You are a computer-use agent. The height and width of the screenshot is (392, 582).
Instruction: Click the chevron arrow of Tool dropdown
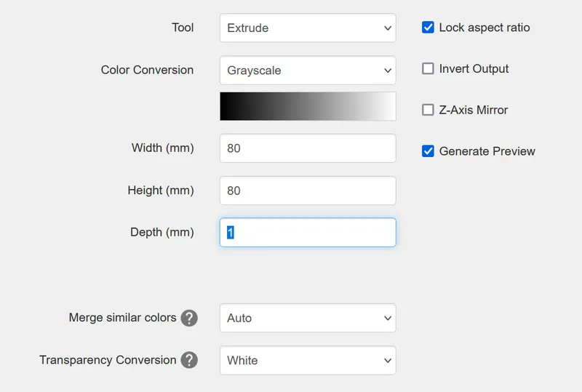(x=388, y=28)
